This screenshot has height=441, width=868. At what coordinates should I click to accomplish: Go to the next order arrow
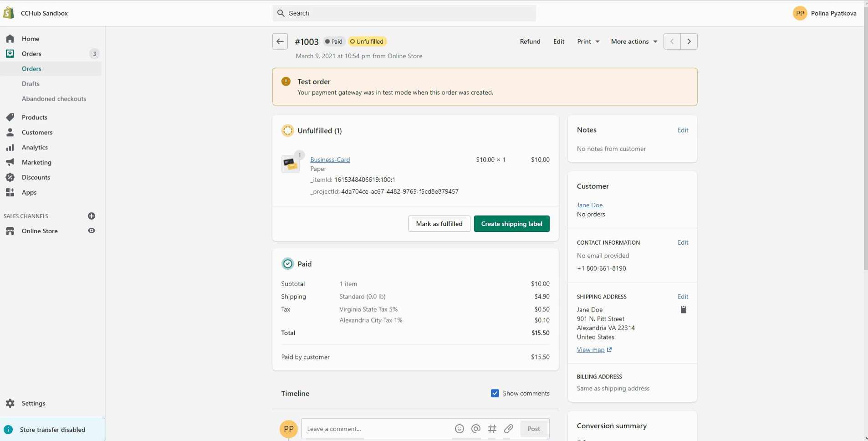click(689, 41)
